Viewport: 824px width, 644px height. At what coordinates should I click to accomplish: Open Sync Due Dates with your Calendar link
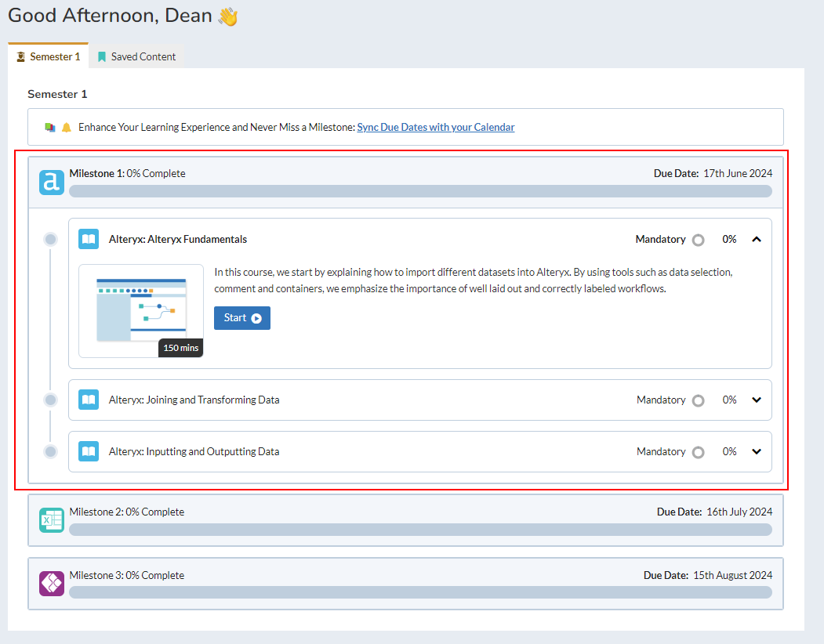436,127
